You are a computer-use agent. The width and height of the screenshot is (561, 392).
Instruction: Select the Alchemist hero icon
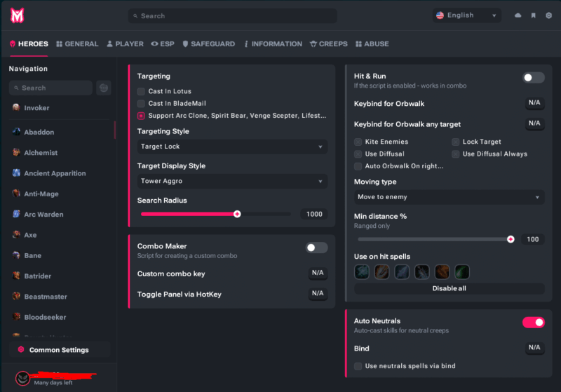[16, 152]
